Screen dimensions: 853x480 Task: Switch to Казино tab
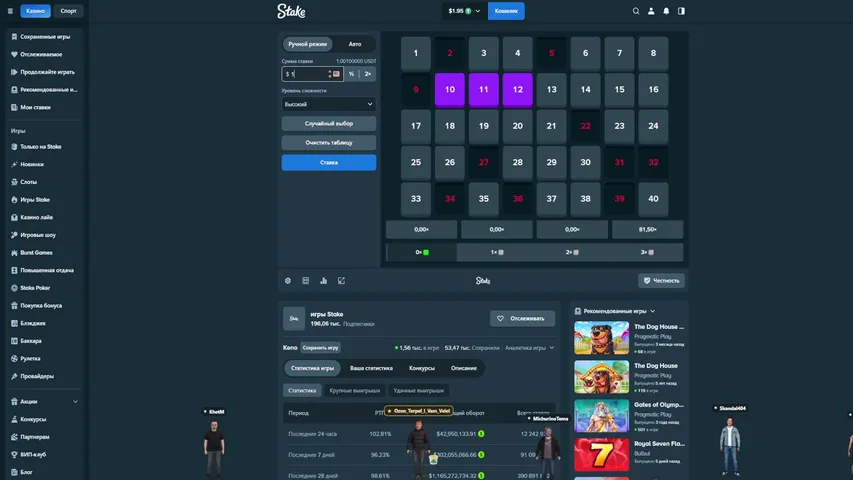coord(35,11)
